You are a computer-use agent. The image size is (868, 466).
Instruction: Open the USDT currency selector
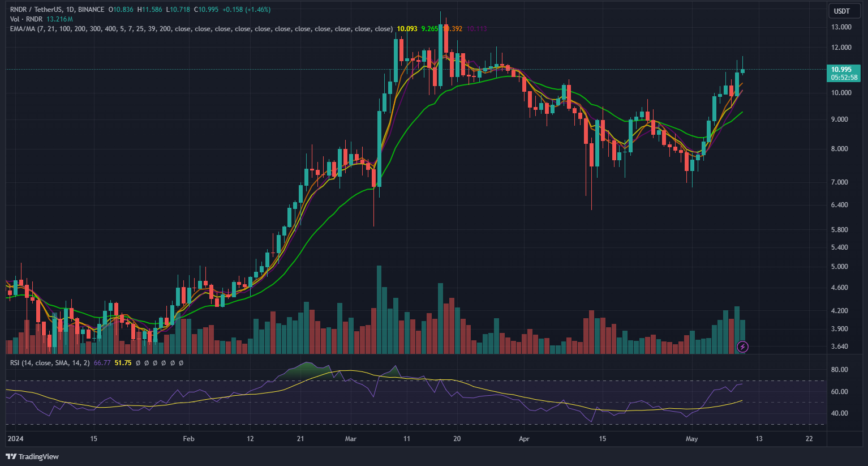pyautogui.click(x=841, y=11)
